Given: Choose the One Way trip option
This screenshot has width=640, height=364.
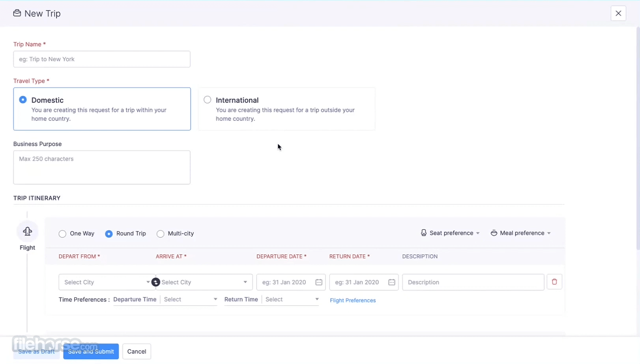Looking at the screenshot, I should 62,234.
